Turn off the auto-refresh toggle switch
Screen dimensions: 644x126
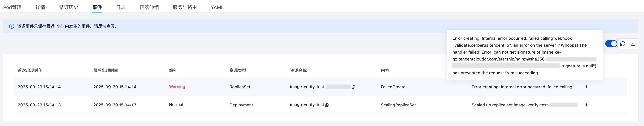(611, 44)
